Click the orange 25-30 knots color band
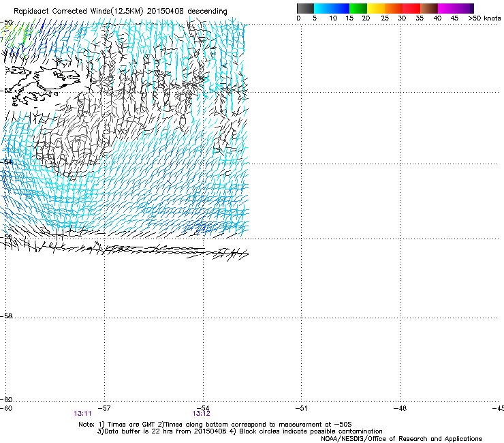Viewport: 504px width, 443px height. (x=394, y=8)
